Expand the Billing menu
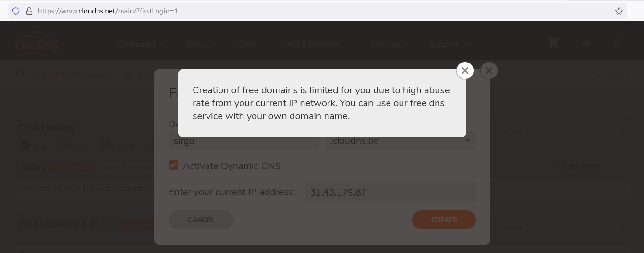Viewport: 644px width, 253px height. (201, 44)
